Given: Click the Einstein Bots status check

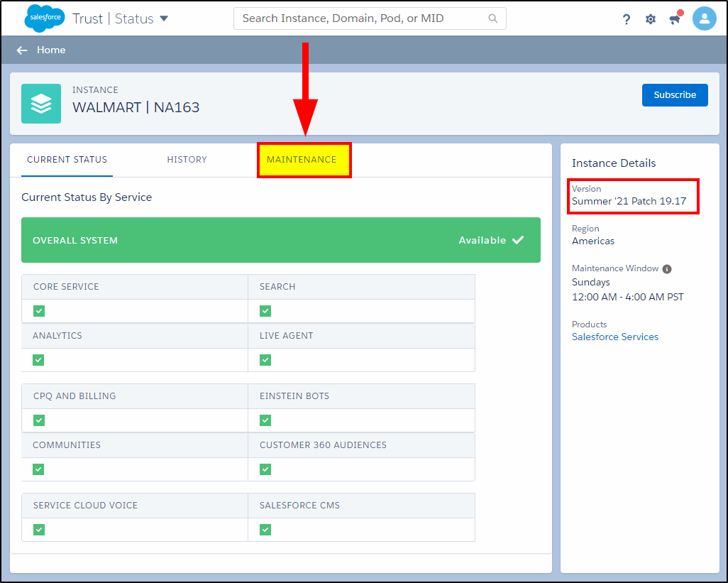Looking at the screenshot, I should pyautogui.click(x=265, y=420).
